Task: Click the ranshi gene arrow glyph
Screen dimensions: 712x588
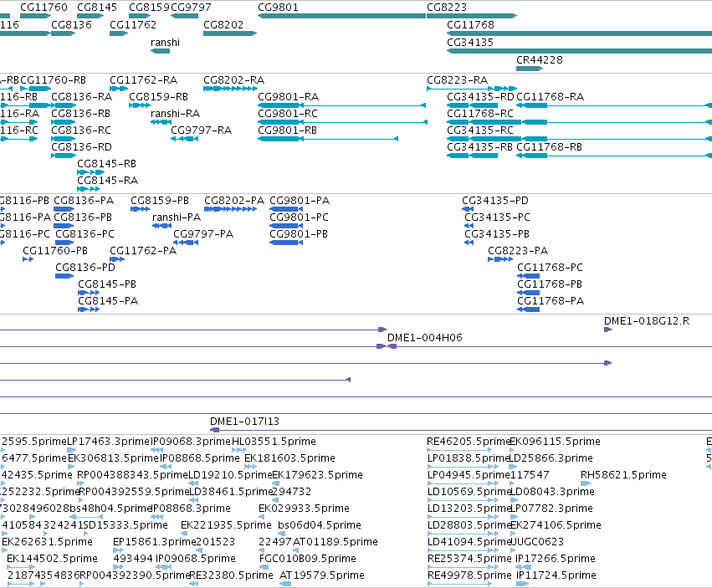Action: pyautogui.click(x=160, y=51)
